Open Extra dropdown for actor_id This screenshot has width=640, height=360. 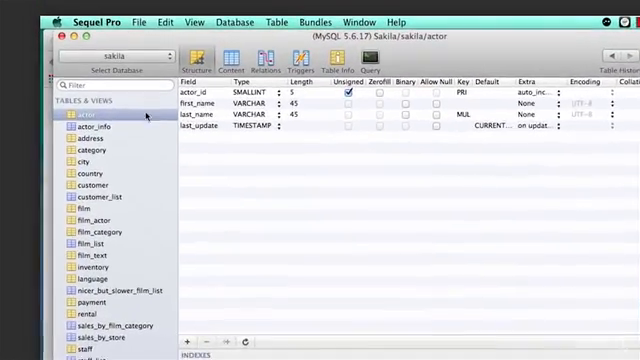(x=559, y=93)
